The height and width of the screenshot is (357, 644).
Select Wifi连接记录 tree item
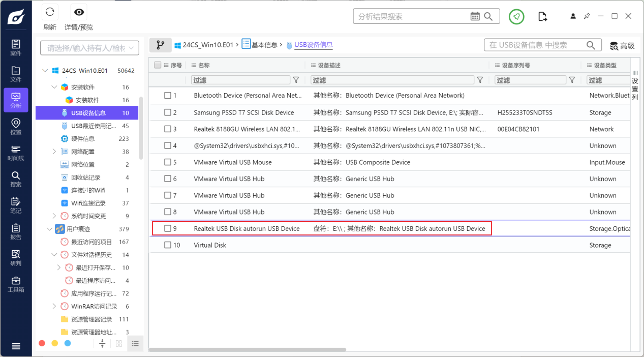click(x=87, y=203)
